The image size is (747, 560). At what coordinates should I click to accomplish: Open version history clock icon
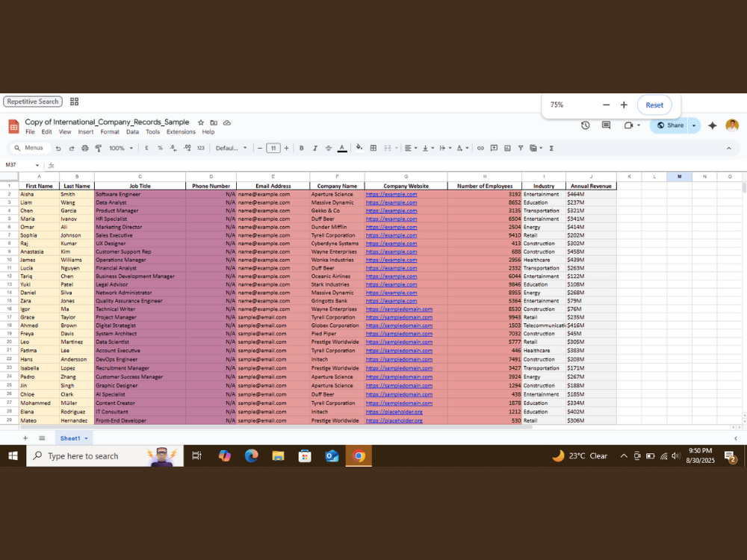tap(586, 125)
